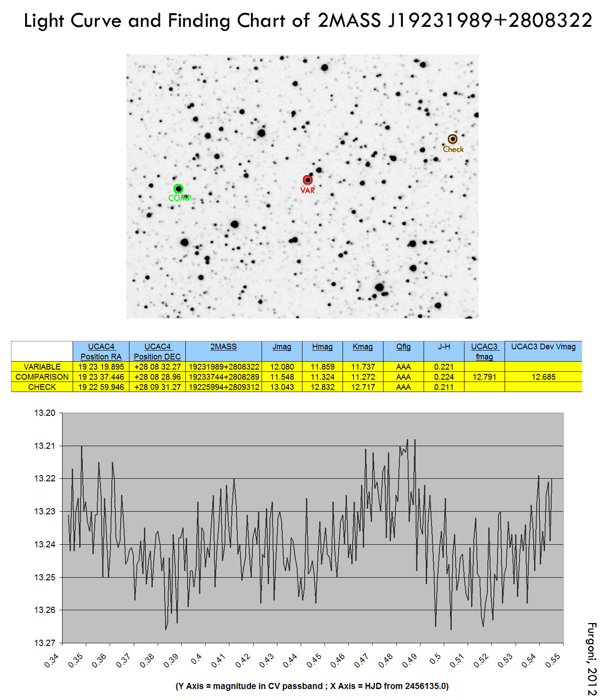Click Jmag value 11.548
Viewport: 601px width, 700px height.
(282, 377)
